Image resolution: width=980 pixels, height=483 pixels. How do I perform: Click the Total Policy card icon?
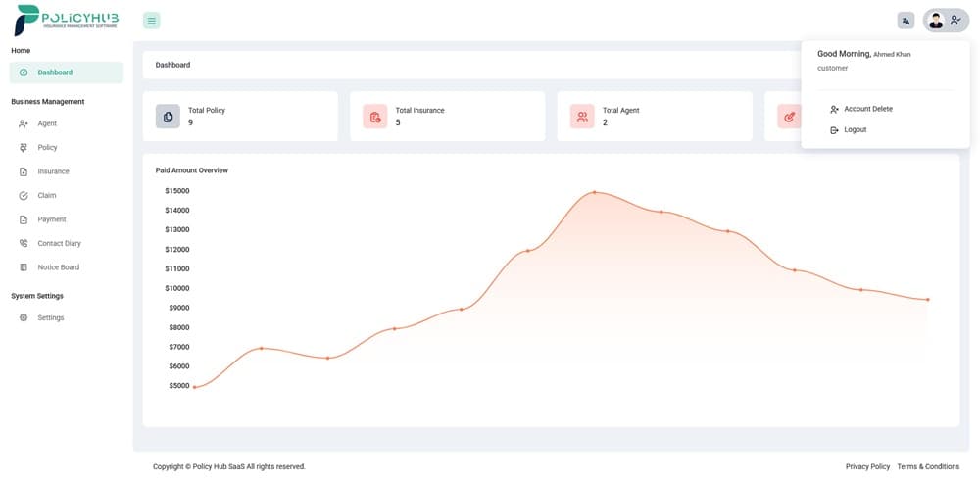tap(168, 117)
